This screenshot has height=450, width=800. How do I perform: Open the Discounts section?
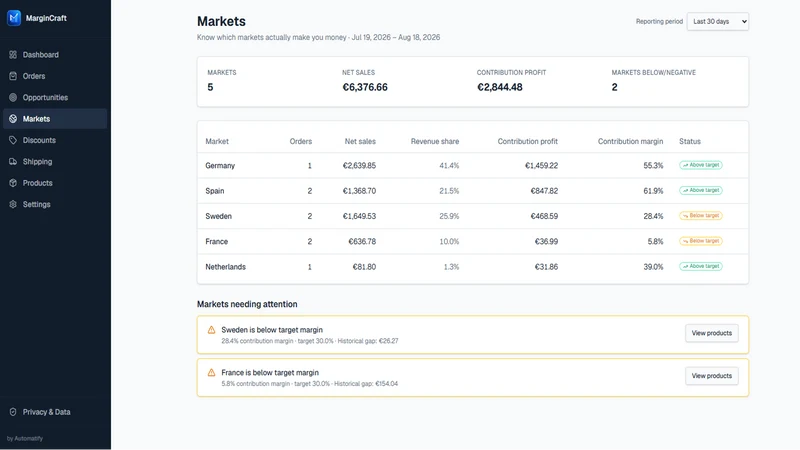[55, 140]
